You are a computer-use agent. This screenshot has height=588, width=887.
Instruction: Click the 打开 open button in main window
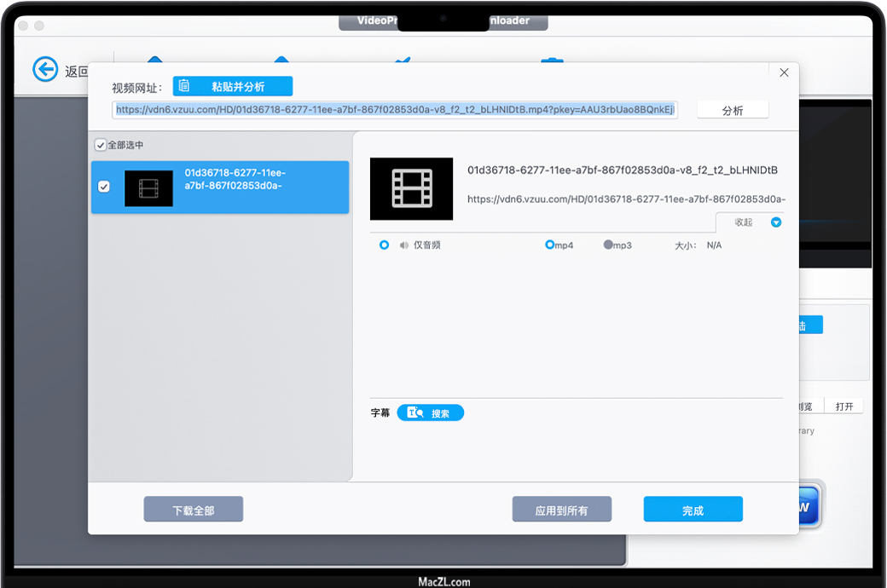tap(844, 406)
